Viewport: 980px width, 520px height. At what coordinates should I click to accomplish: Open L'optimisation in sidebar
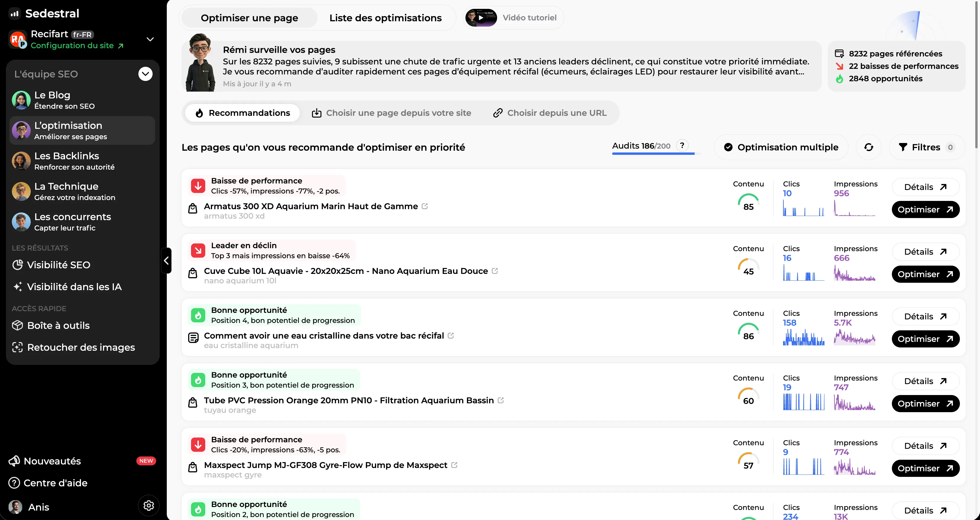(82, 130)
